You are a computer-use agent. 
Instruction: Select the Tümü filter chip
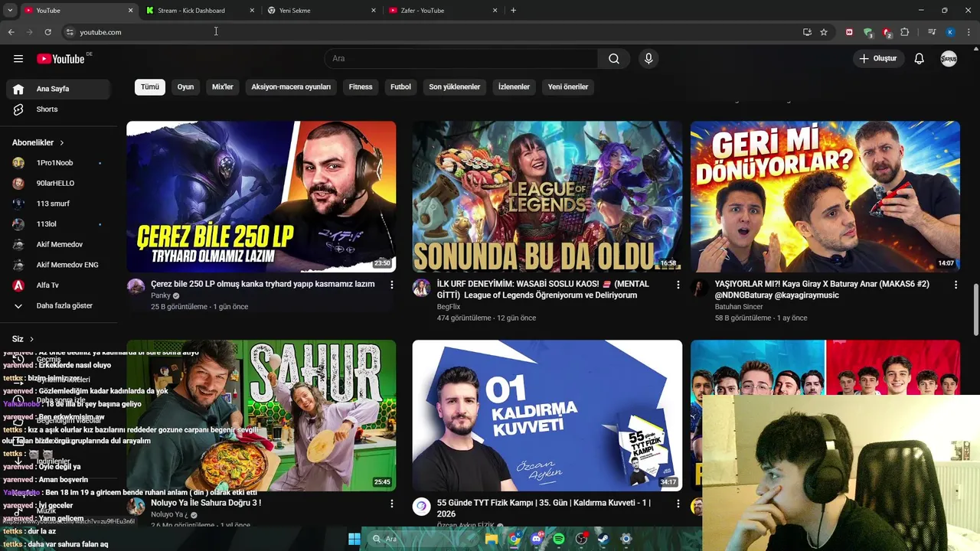(150, 86)
